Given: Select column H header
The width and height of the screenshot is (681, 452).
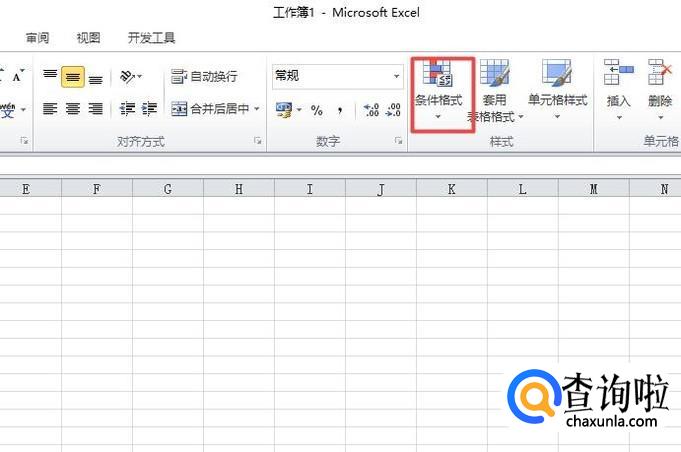Looking at the screenshot, I should [x=239, y=189].
